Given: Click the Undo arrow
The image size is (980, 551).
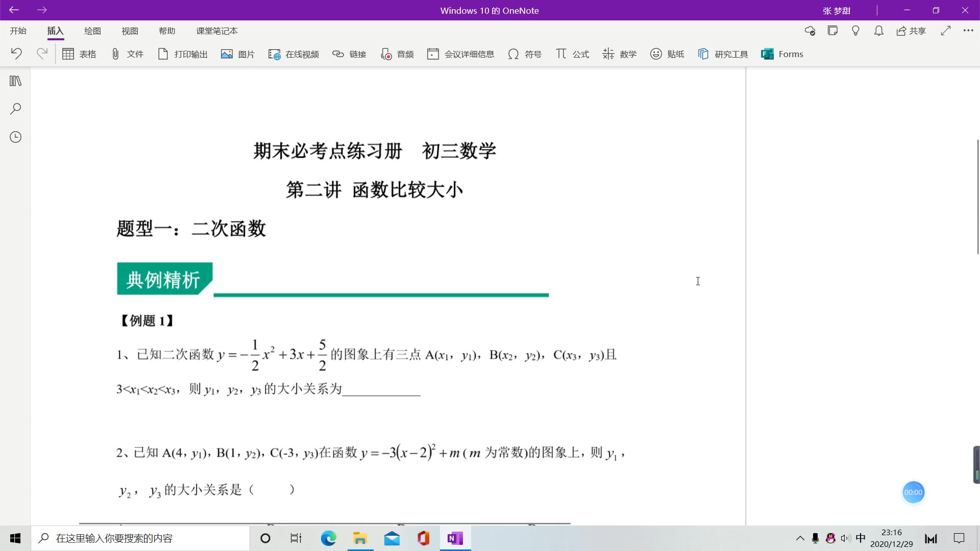Looking at the screenshot, I should coord(16,54).
